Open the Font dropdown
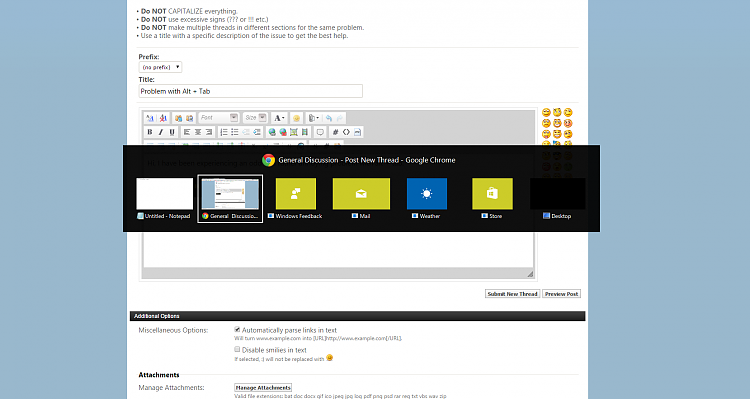Viewport: 750px width, 399px height. pos(219,118)
